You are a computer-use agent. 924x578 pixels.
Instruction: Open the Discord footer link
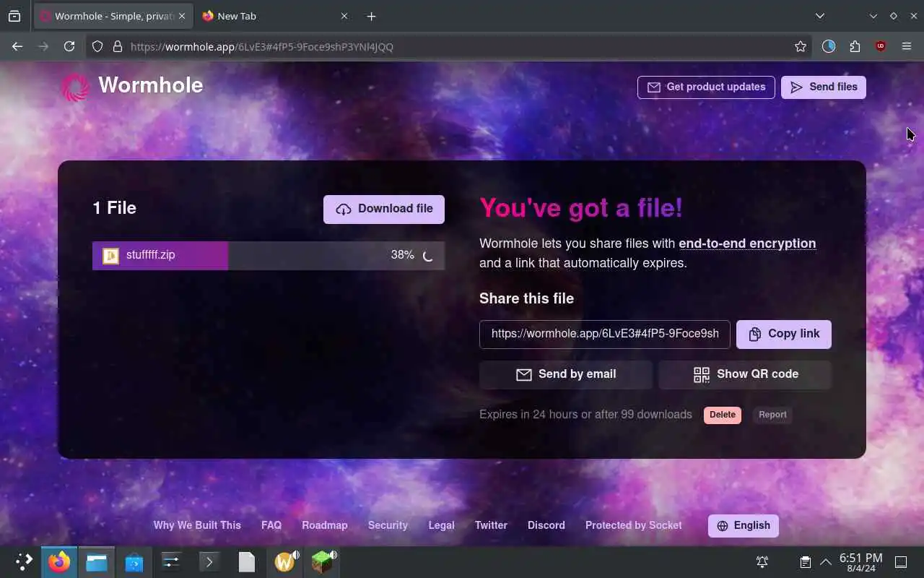546,525
